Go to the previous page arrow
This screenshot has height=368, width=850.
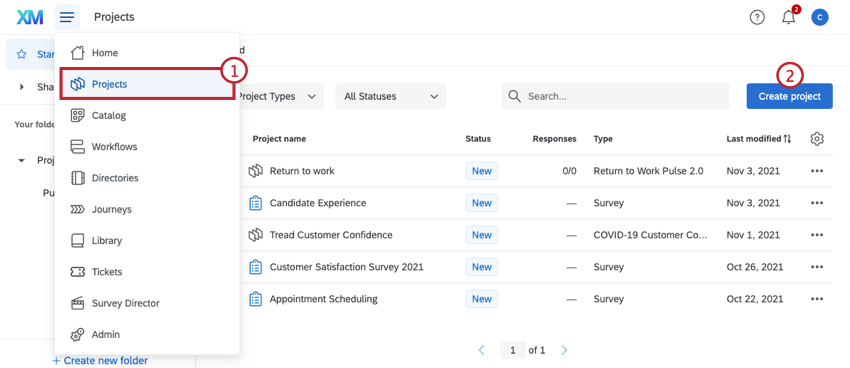[482, 350]
